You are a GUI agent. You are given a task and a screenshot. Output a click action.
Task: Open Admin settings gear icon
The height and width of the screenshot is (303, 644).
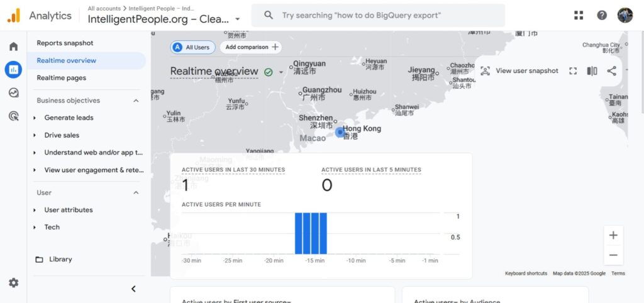[13, 283]
